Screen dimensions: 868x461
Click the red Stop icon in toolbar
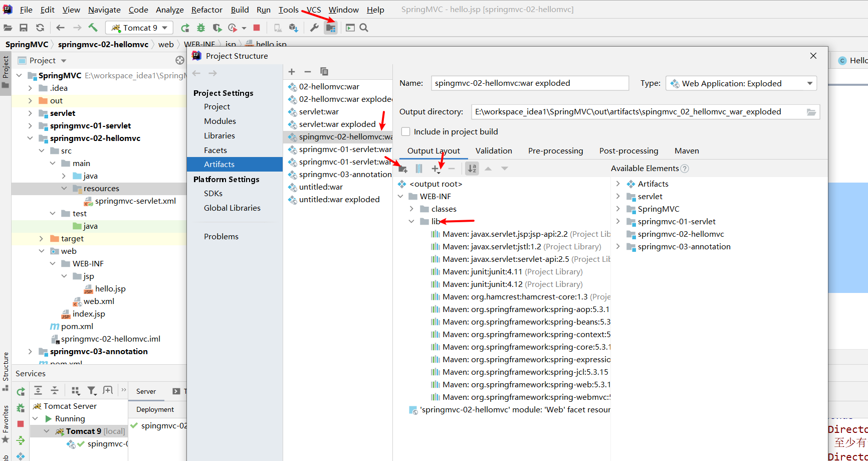257,28
